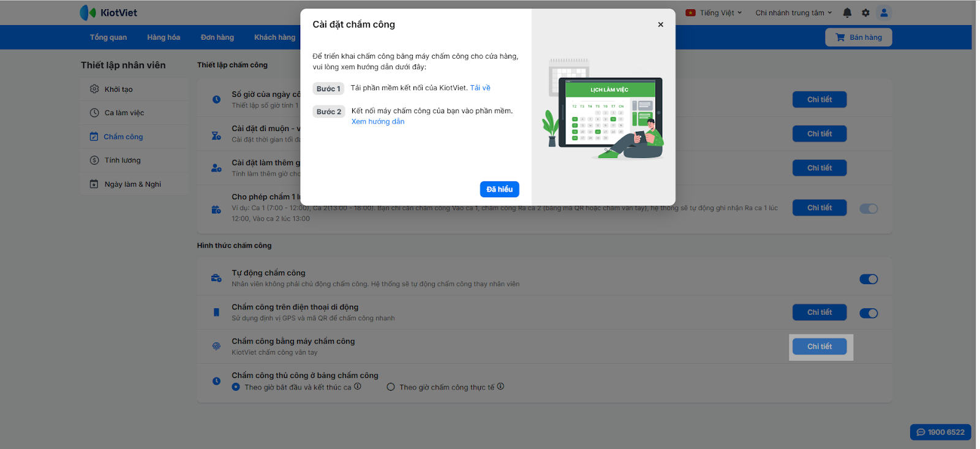This screenshot has width=980, height=449.
Task: Open the notifications bell
Action: pyautogui.click(x=847, y=12)
